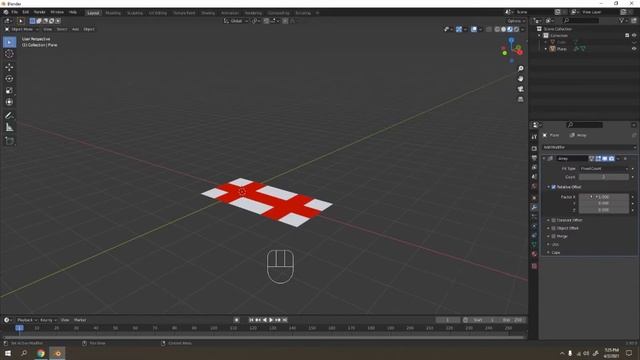Click the timeline play button

271,320
